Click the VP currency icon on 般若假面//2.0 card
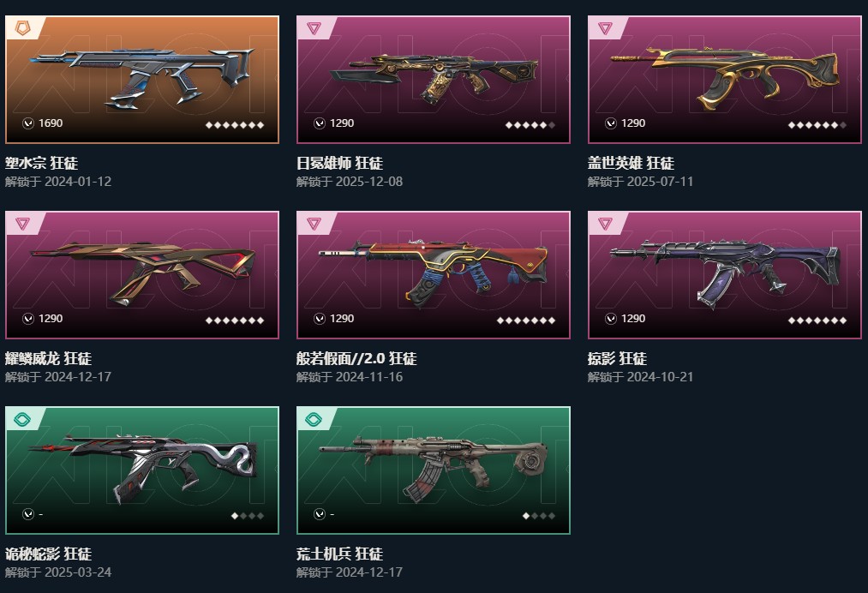The width and height of the screenshot is (868, 593). 320,319
